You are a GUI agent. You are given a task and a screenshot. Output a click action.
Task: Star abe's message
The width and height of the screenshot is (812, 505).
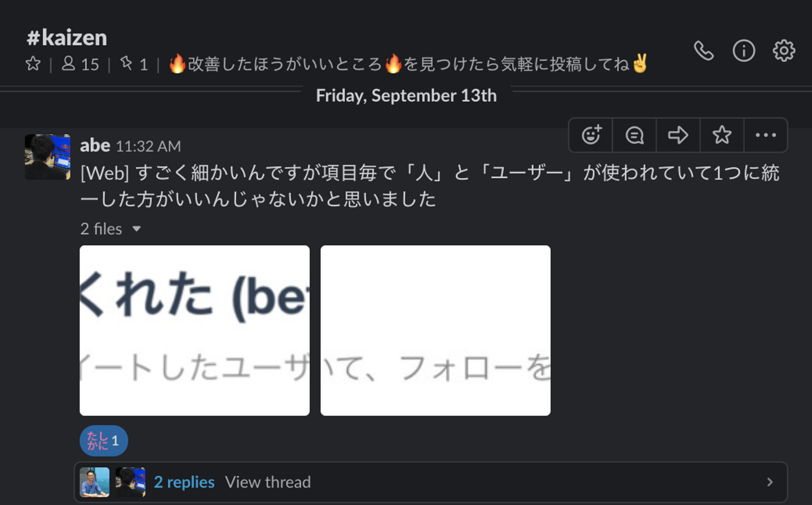[x=722, y=135]
